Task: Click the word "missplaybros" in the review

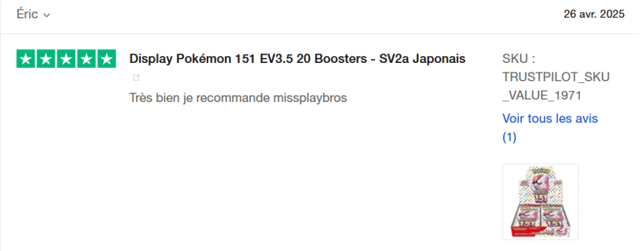Action: coord(310,98)
